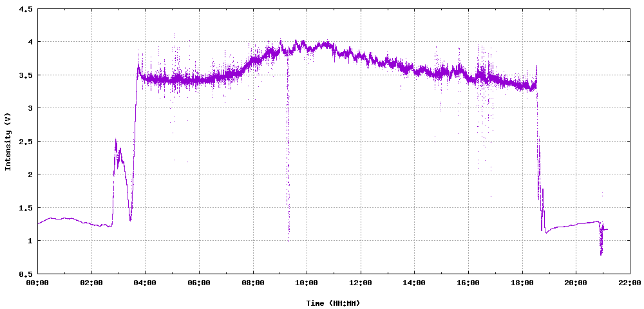Click the 08:00 x-axis tick label
This screenshot has width=644, height=309.
click(x=253, y=283)
